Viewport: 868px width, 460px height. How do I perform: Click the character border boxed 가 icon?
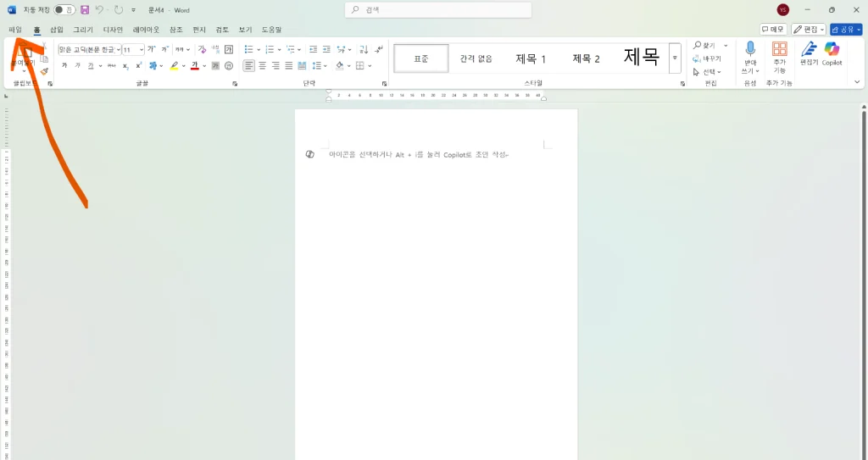(229, 50)
